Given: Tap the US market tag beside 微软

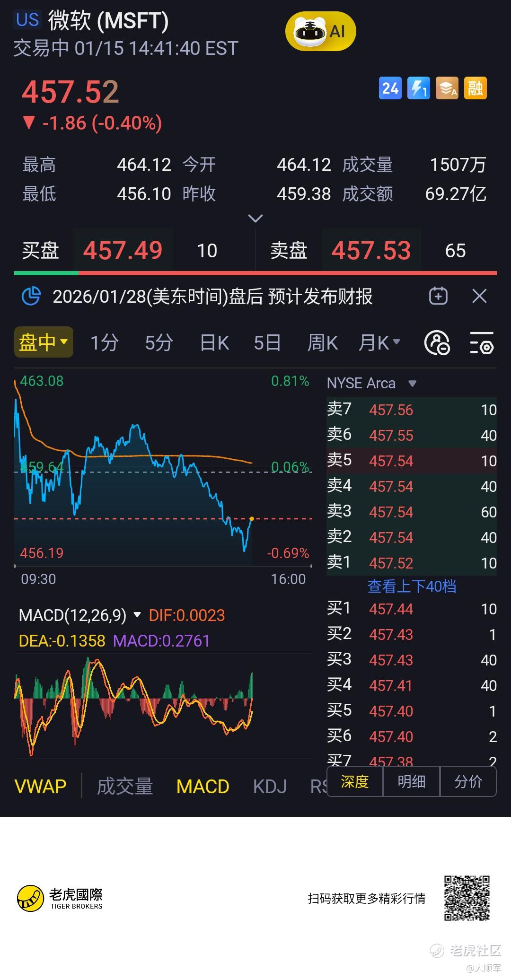Looking at the screenshot, I should click(x=27, y=20).
